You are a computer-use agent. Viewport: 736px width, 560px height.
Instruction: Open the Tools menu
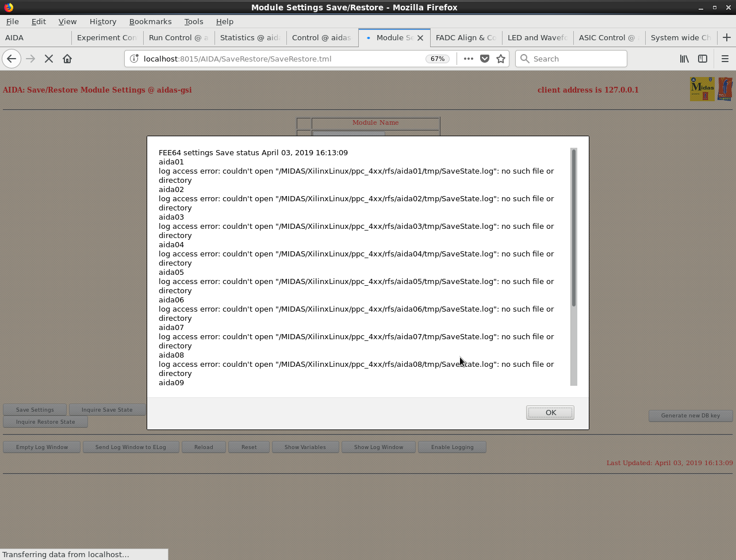coord(194,21)
